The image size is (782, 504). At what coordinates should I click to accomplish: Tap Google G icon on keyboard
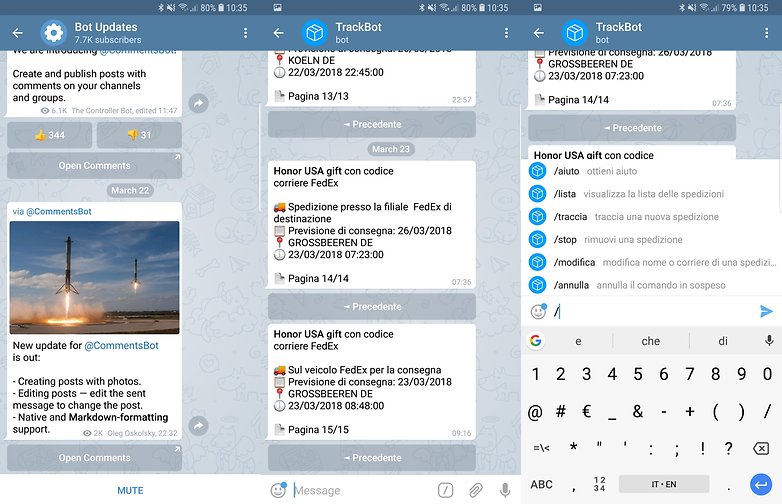pos(536,341)
